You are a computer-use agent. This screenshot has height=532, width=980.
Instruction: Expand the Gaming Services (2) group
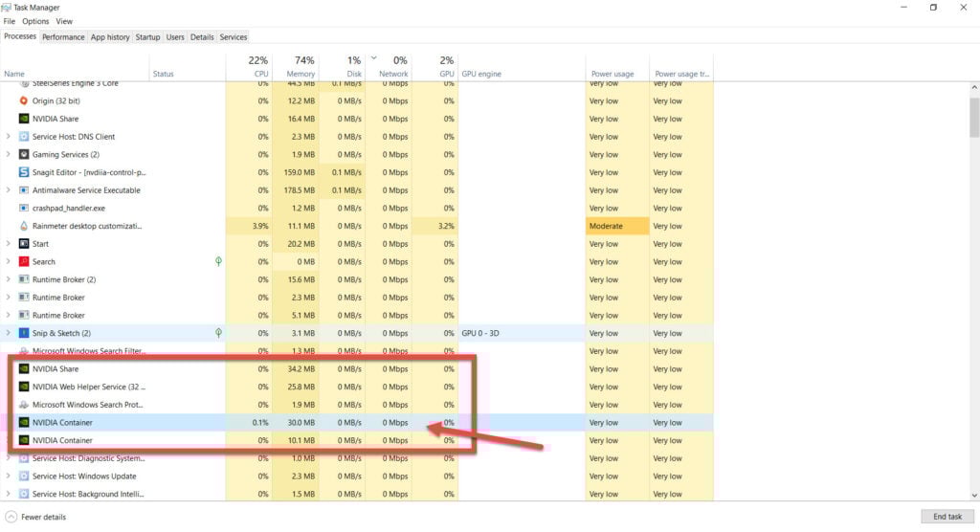8,154
